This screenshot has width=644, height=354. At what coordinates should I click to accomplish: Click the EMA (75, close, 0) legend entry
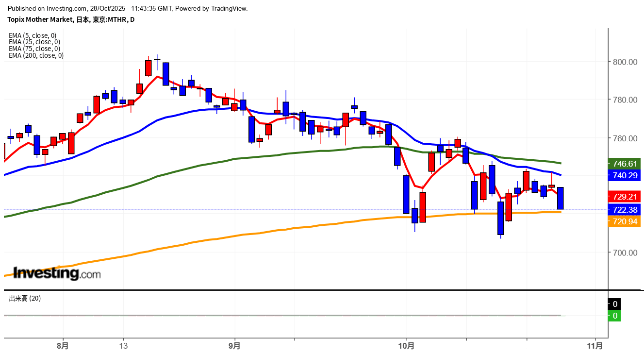pyautogui.click(x=34, y=49)
